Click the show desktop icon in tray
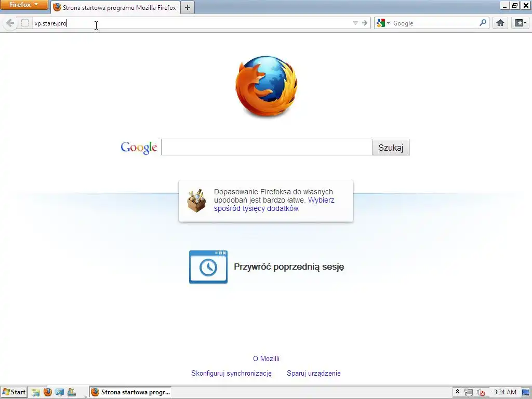532x399 pixels. [526, 392]
